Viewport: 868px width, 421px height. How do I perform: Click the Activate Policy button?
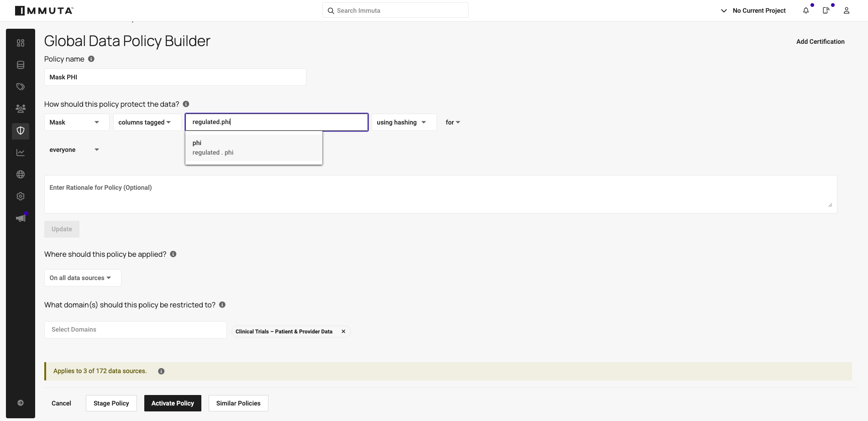(173, 403)
